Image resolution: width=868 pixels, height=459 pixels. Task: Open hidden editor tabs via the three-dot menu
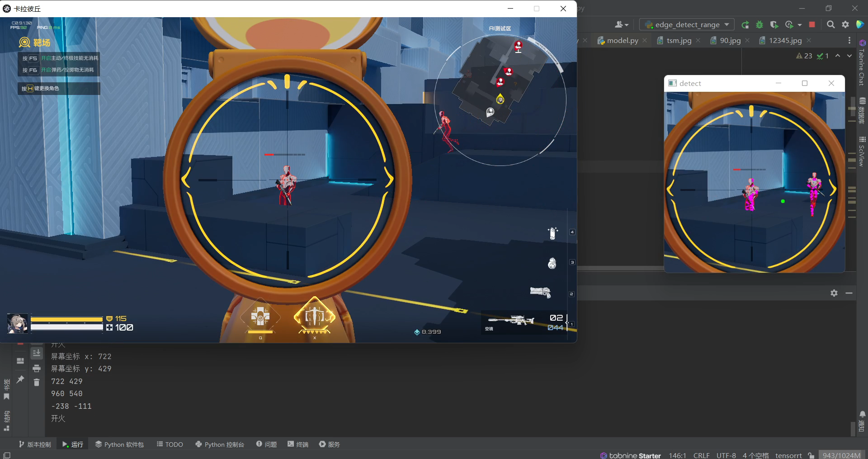pyautogui.click(x=849, y=40)
